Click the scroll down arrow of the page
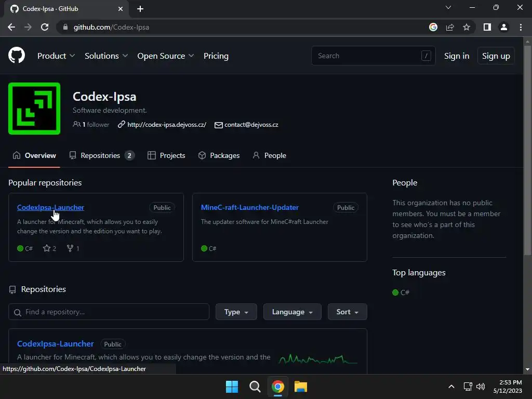 tap(527, 369)
